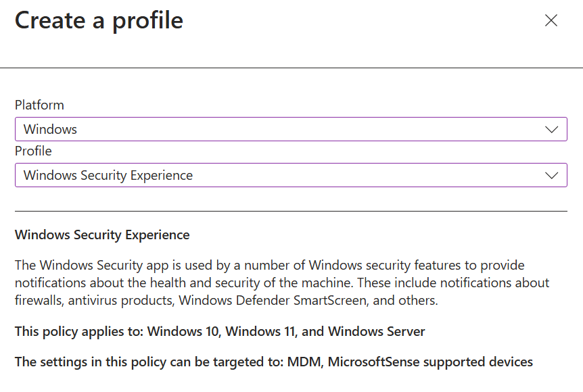Click the "This policy applies to" text
The width and height of the screenshot is (583, 392).
(79, 332)
